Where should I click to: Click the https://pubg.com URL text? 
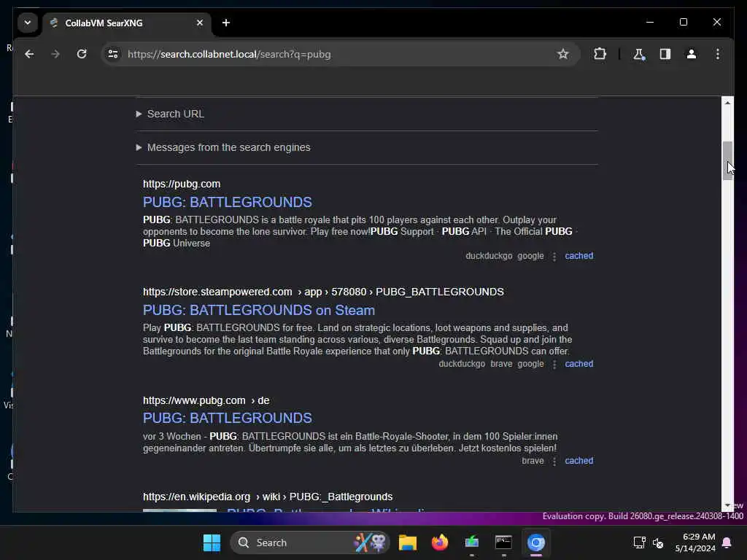pos(182,184)
